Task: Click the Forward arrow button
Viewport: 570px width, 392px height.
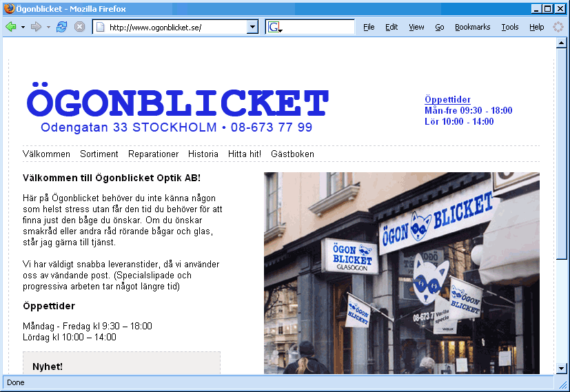Action: [x=36, y=27]
